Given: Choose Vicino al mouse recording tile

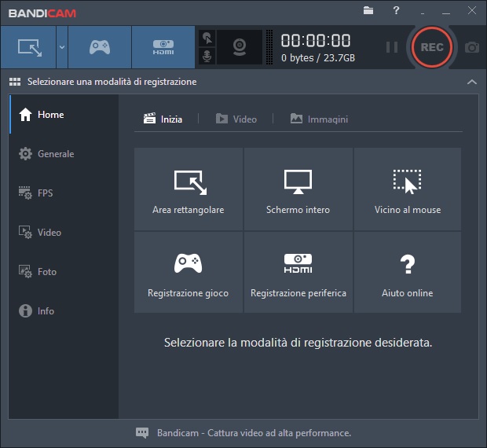Looking at the screenshot, I should pos(408,189).
